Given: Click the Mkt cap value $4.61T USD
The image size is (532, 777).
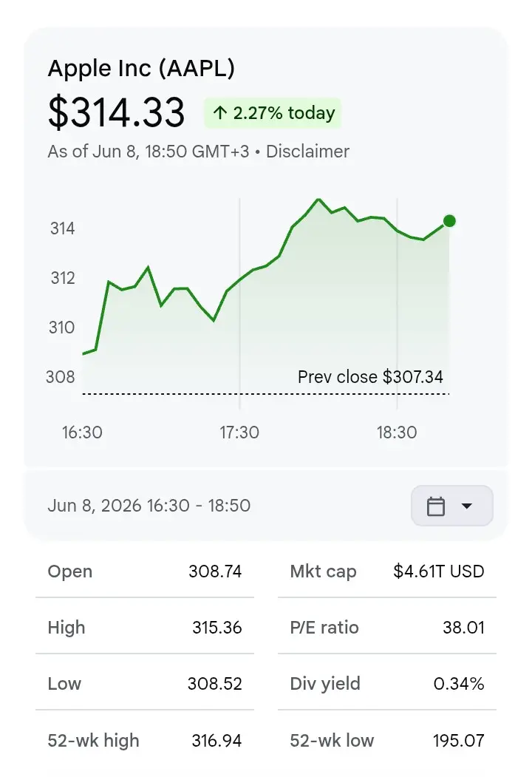Looking at the screenshot, I should [438, 571].
